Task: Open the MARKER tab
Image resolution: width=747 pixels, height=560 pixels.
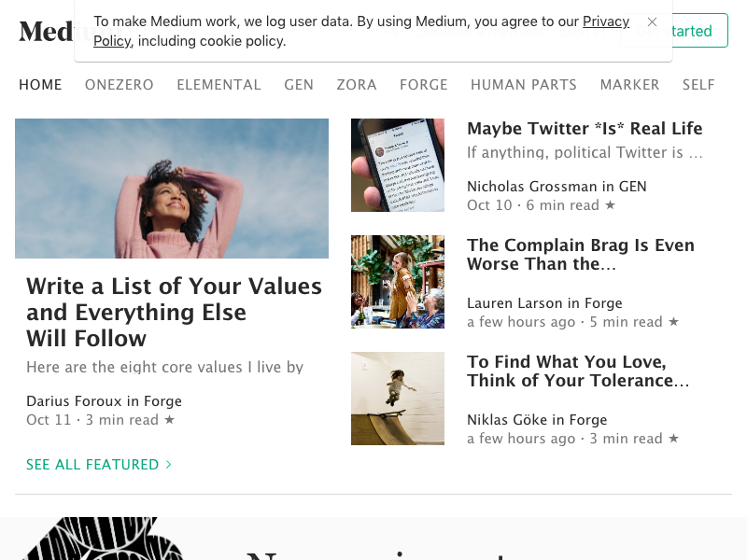Action: pos(629,85)
